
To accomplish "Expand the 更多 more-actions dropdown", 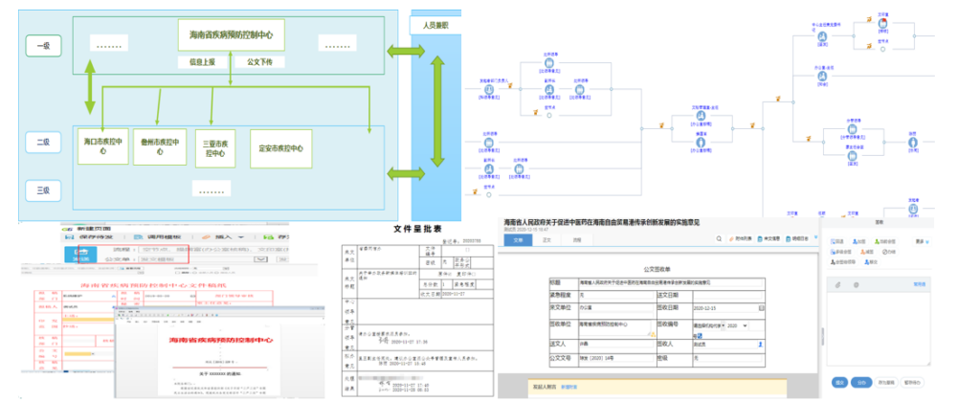I will [x=921, y=240].
